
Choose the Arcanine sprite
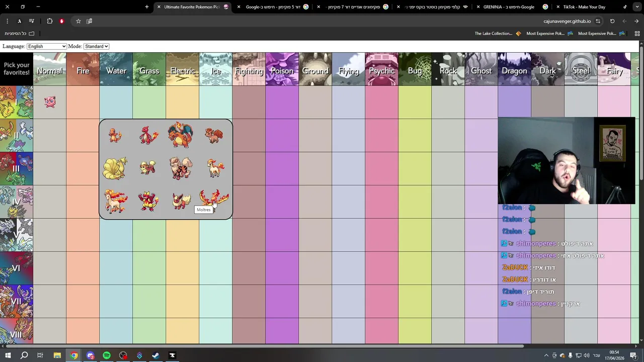pos(181,168)
